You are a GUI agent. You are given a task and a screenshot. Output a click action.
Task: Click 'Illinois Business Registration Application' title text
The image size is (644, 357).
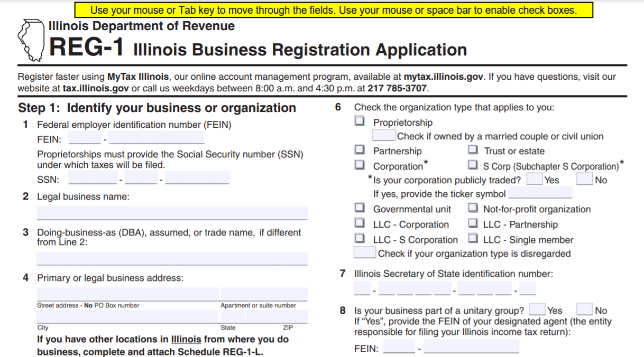point(300,50)
